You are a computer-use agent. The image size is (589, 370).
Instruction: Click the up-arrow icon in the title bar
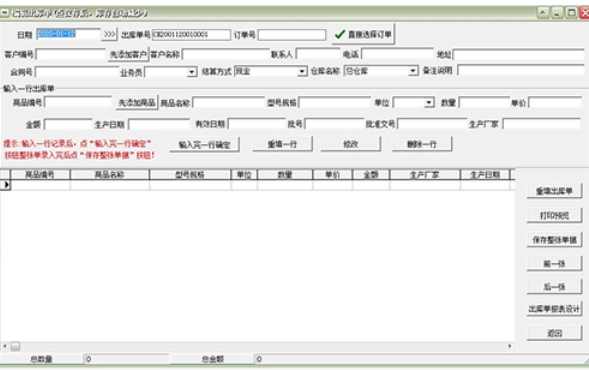(x=542, y=13)
